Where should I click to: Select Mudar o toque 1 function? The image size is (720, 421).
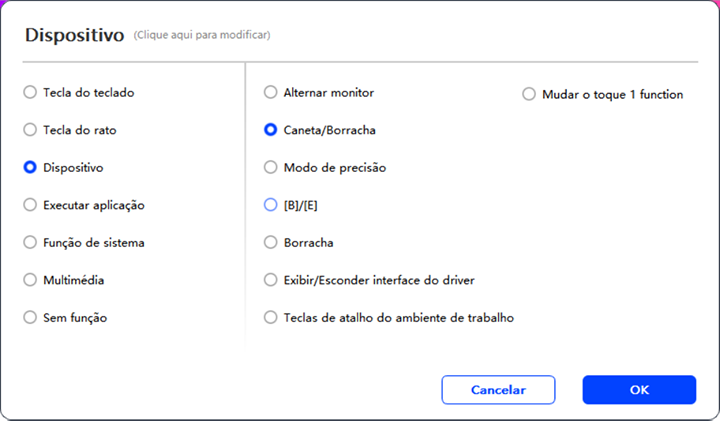529,95
